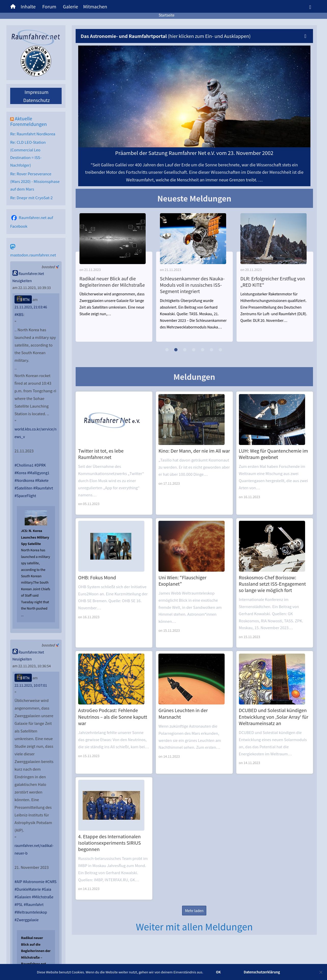Image resolution: width=327 pixels, height=980 pixels.
Task: Open the astronaut reading banner image
Action: (194, 96)
